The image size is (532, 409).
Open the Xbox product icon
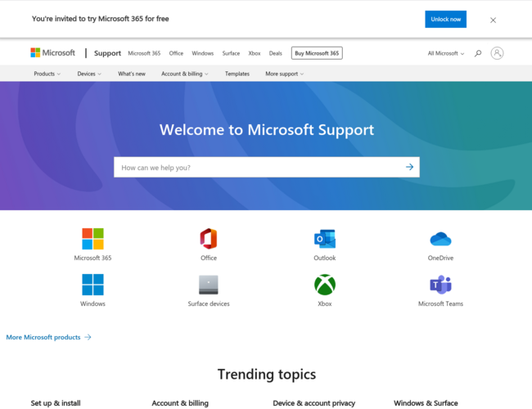click(325, 285)
